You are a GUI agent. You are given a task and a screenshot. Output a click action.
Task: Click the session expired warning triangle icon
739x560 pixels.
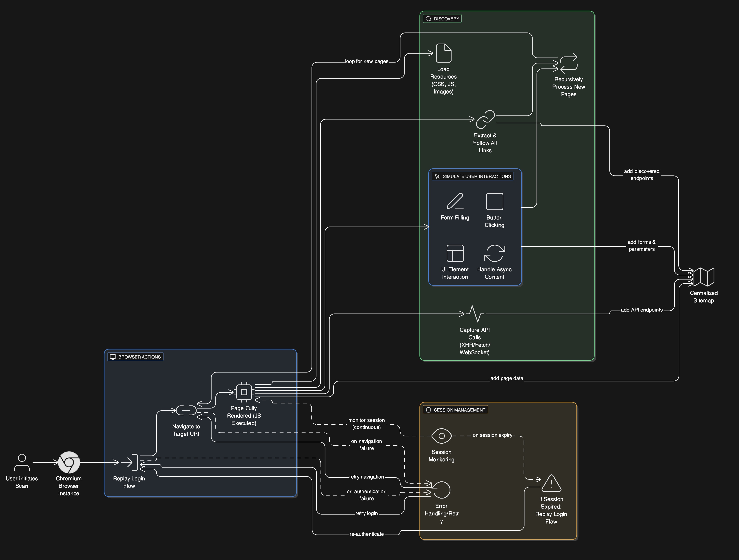(x=551, y=483)
